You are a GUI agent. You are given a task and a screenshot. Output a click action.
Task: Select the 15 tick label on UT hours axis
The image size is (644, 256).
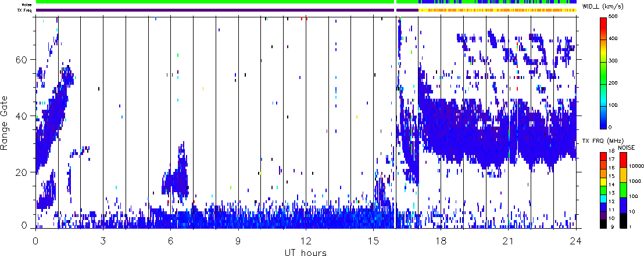pyautogui.click(x=373, y=241)
